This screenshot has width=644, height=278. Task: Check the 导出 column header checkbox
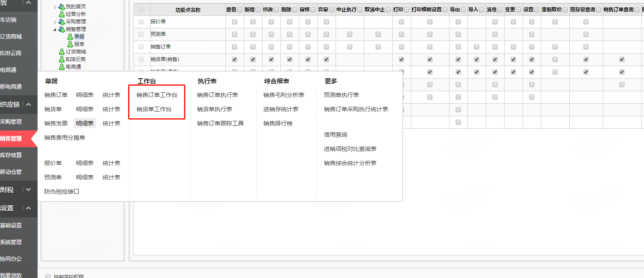464,10
